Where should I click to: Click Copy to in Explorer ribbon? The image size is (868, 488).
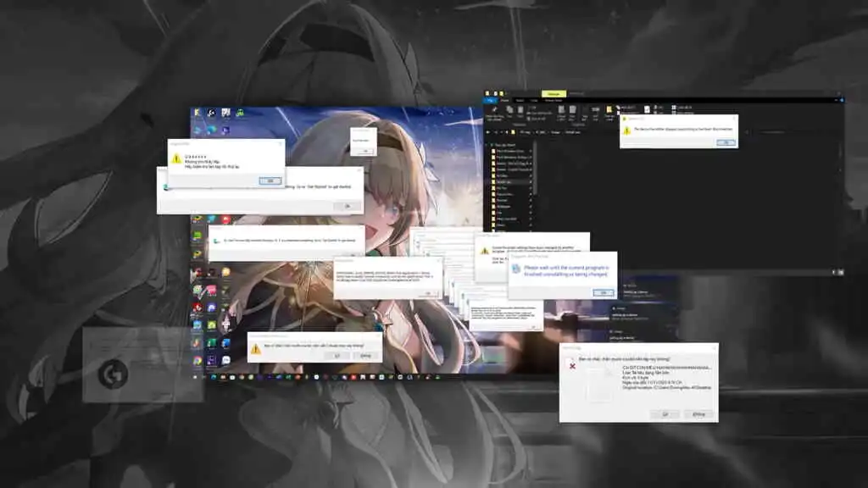click(572, 113)
